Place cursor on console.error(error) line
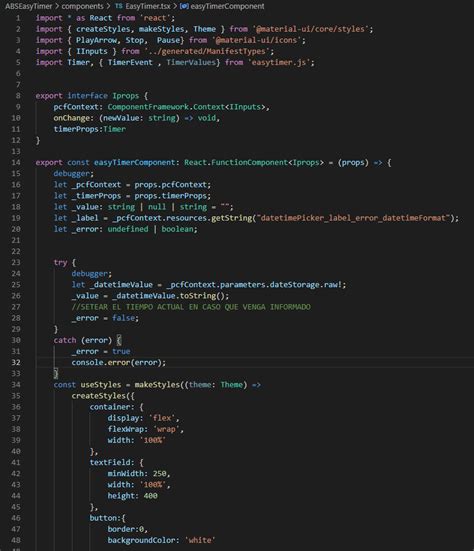The image size is (474, 551). 119,362
